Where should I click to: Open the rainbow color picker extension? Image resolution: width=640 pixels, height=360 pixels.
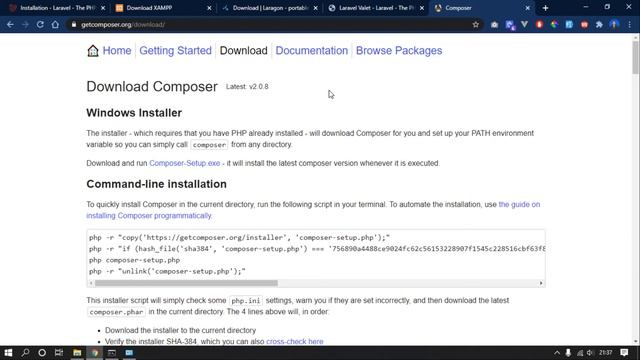pyautogui.click(x=554, y=24)
